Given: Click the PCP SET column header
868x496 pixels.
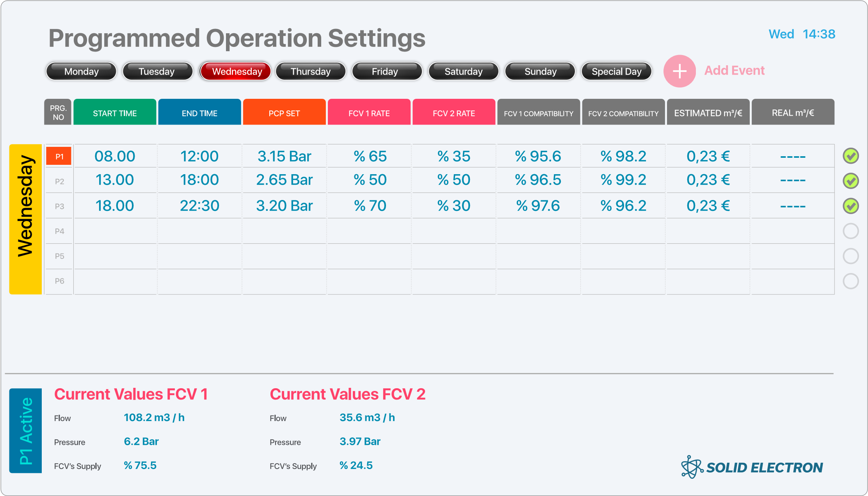Looking at the screenshot, I should [x=284, y=113].
